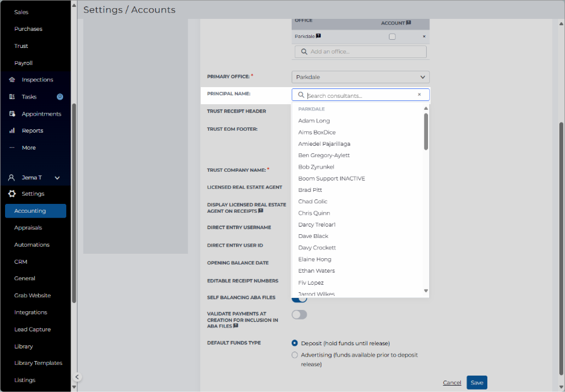565x392 pixels.
Task: Open Listings settings
Action: [x=25, y=380]
